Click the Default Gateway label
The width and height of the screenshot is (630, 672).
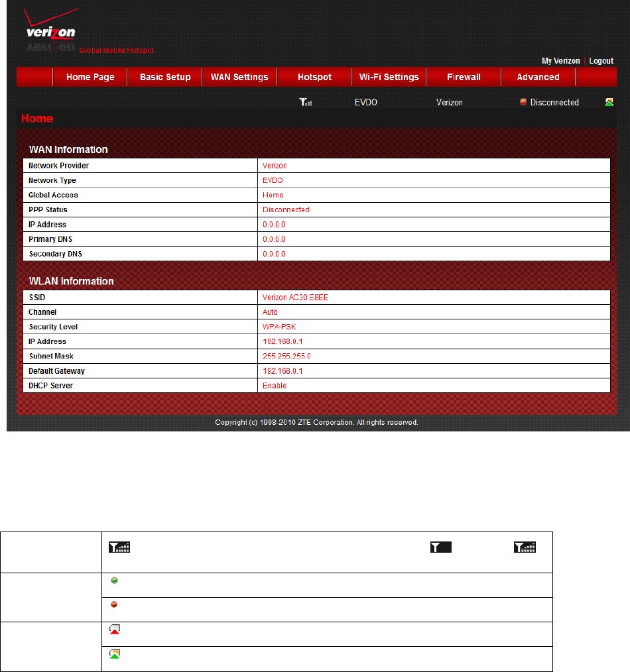point(56,371)
